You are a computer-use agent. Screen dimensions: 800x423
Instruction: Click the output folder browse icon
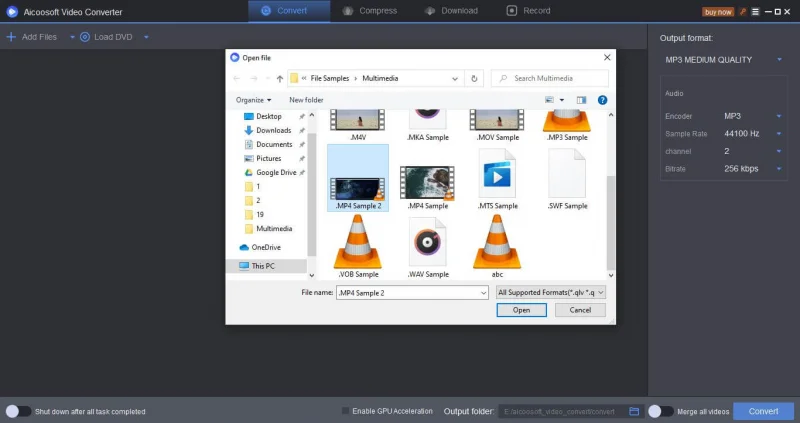[634, 411]
